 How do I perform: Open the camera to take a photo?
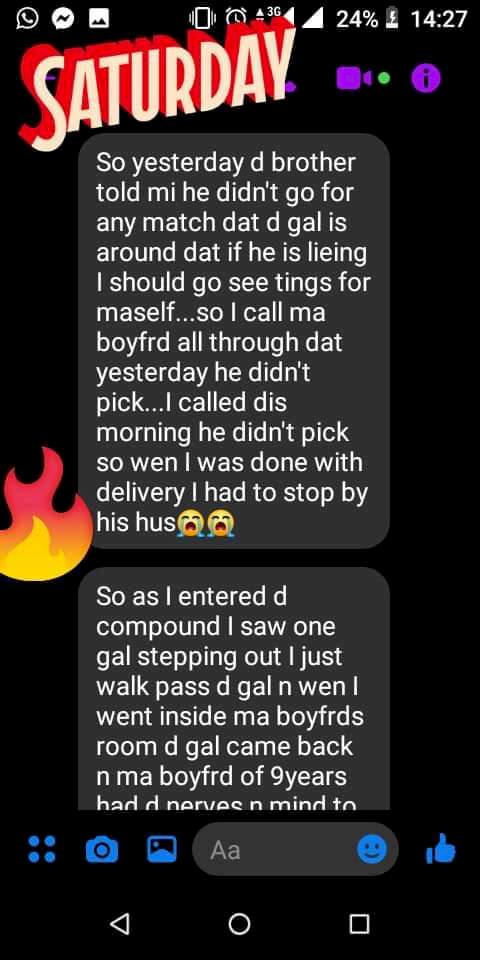pos(102,850)
